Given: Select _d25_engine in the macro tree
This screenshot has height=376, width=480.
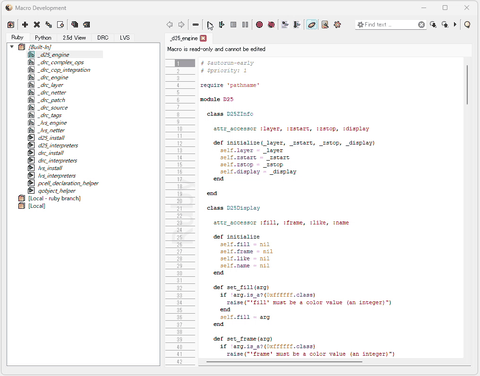Looking at the screenshot, I should (x=54, y=55).
